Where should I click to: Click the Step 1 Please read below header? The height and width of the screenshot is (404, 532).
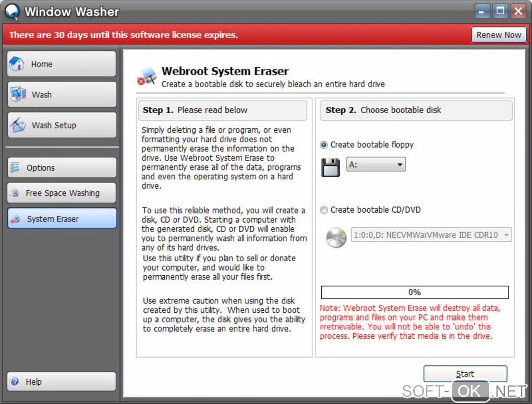point(223,110)
